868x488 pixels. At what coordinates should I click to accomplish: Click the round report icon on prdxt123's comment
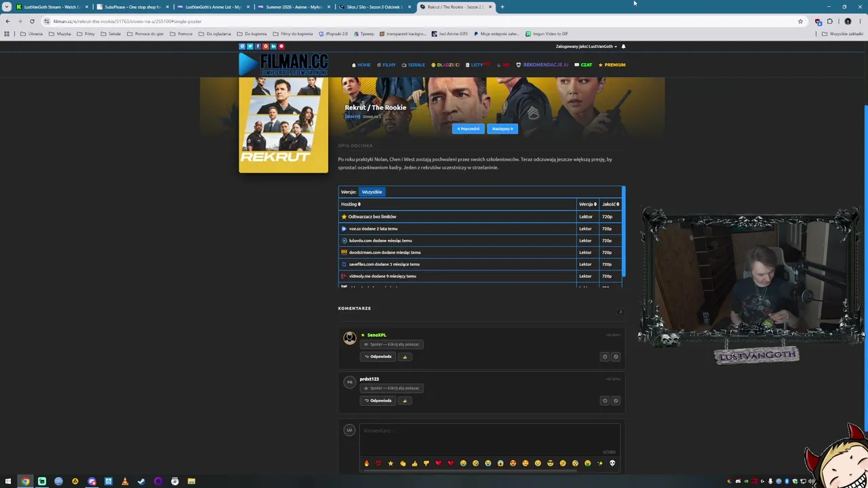click(x=605, y=401)
